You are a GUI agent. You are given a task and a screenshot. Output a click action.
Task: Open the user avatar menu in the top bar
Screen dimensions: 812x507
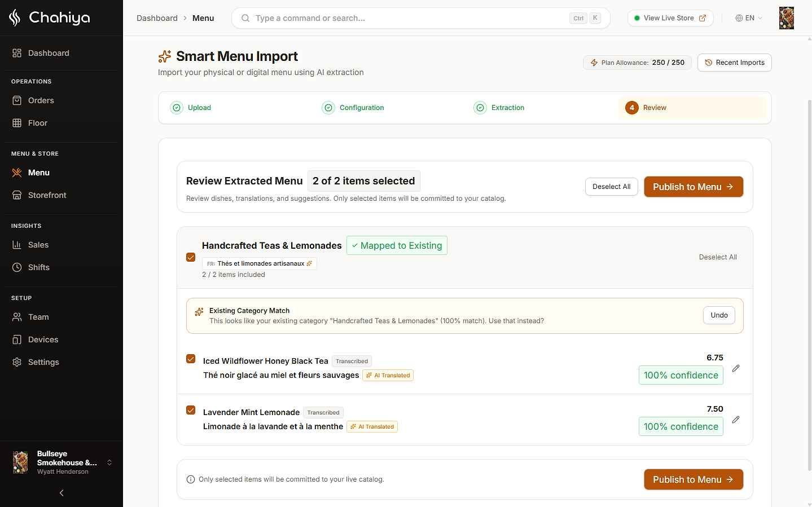tap(787, 18)
